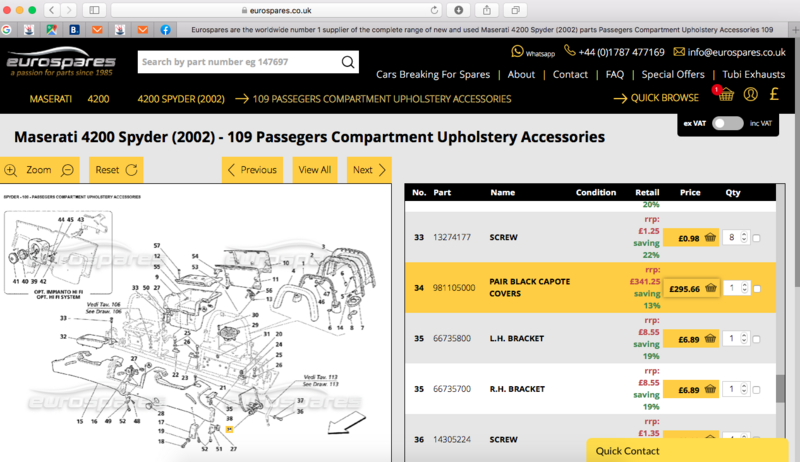The image size is (800, 462).
Task: Click highlighted part 34 on diagram
Action: [x=230, y=429]
